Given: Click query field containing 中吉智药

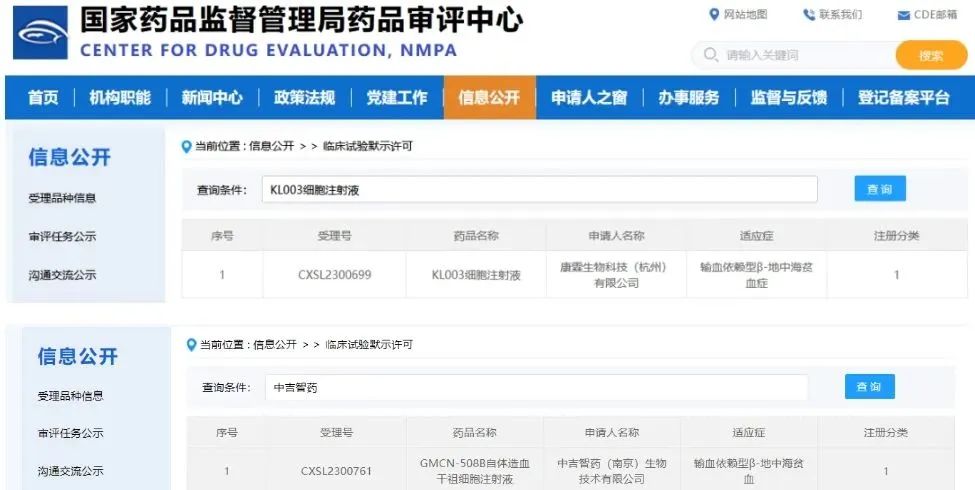Looking at the screenshot, I should [536, 387].
